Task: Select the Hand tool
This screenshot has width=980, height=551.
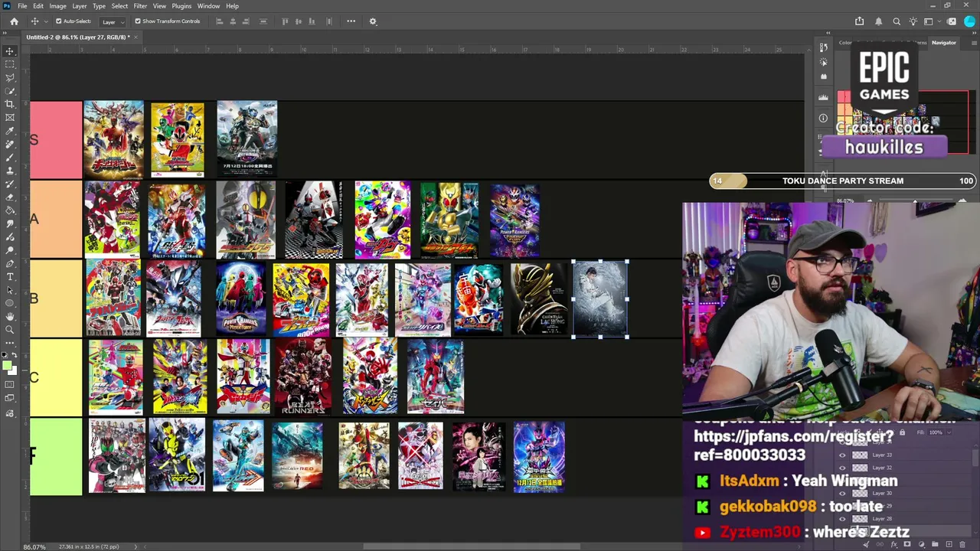Action: 10,316
